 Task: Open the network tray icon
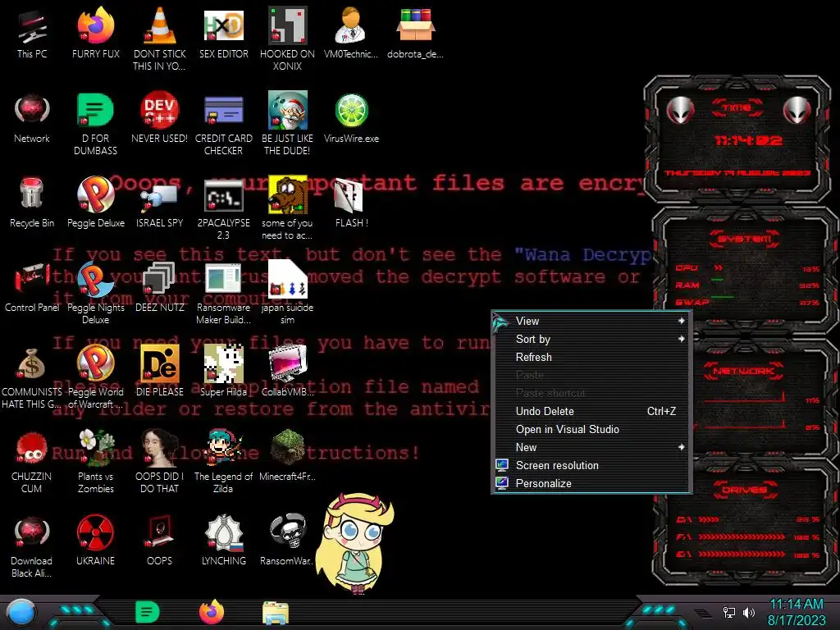(x=728, y=612)
